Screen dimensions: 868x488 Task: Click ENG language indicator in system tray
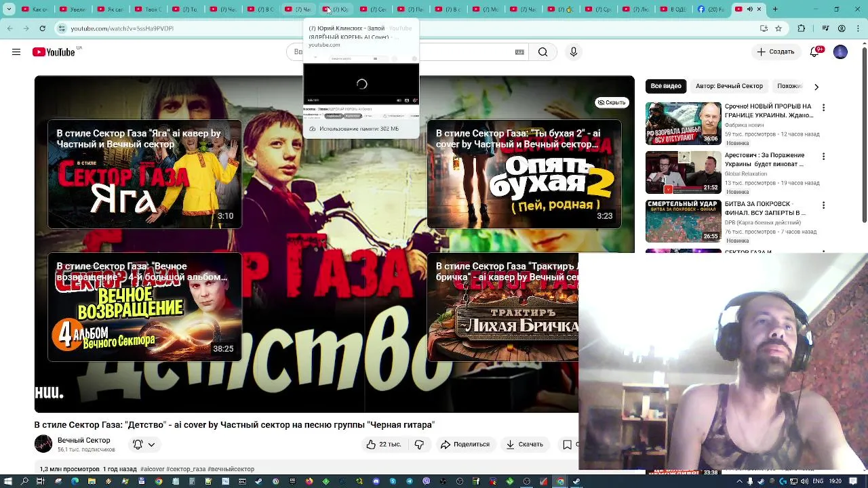coord(818,481)
